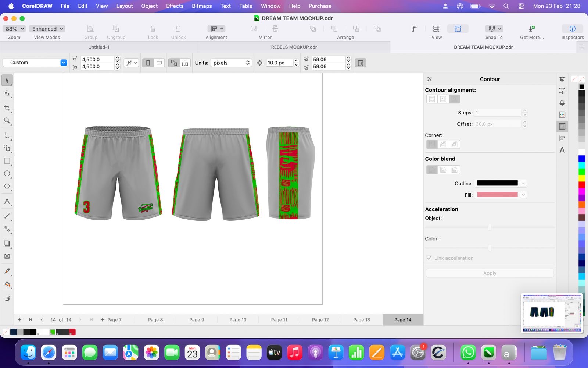Toggle Link acceleration checkbox
The height and width of the screenshot is (368, 588).
429,258
